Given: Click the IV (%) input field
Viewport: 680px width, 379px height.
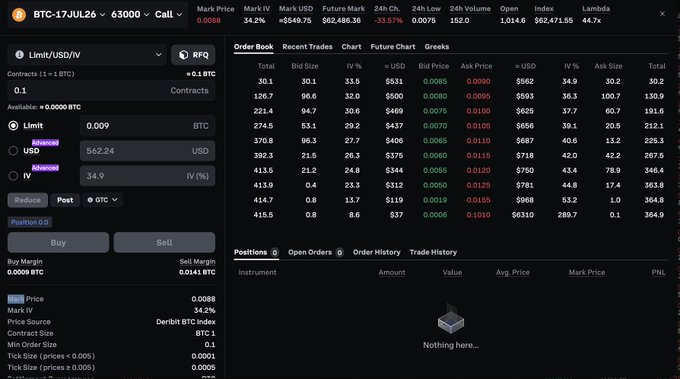Looking at the screenshot, I should pos(147,176).
